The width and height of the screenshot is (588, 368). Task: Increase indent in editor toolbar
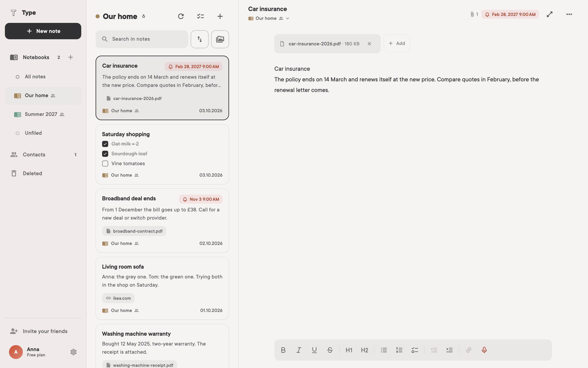click(450, 350)
